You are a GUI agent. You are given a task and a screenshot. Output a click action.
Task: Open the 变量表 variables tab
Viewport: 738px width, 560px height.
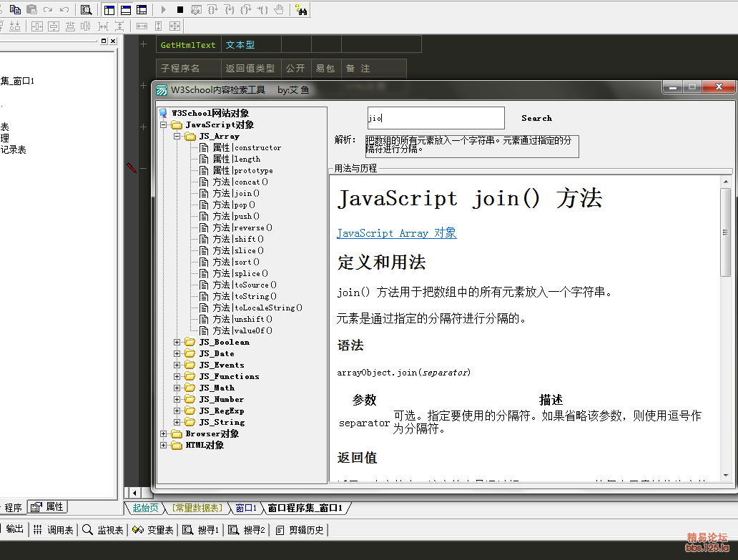tap(152, 530)
